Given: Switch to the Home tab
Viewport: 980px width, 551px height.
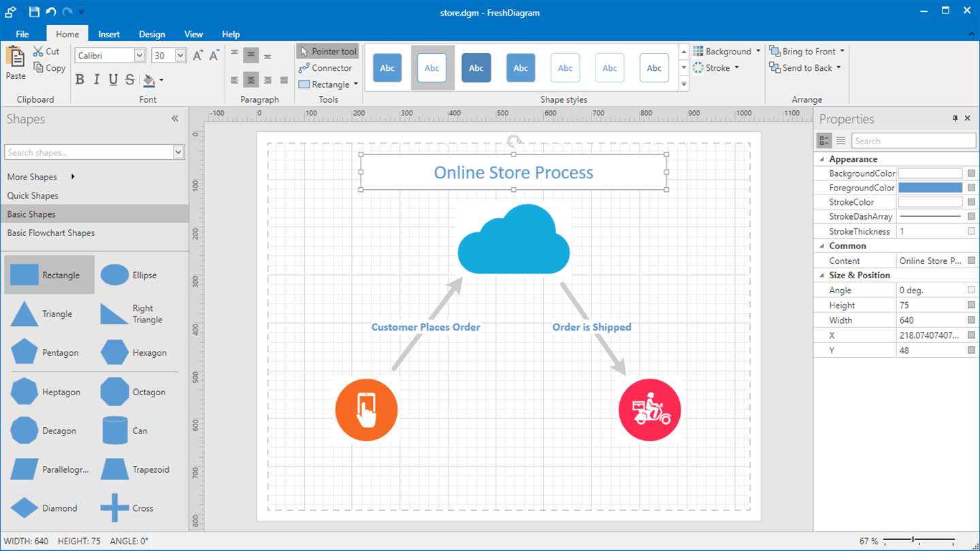Looking at the screenshot, I should [67, 34].
